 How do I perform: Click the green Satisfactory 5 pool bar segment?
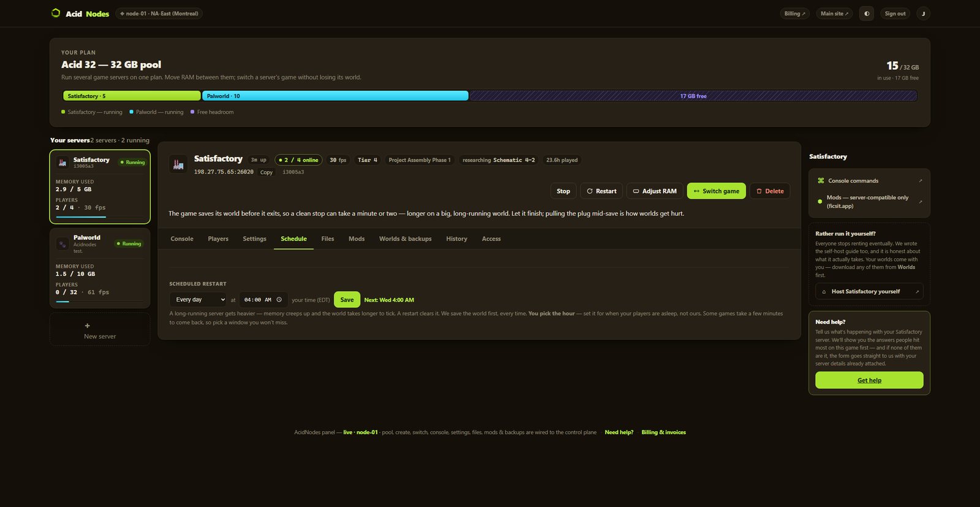[132, 96]
